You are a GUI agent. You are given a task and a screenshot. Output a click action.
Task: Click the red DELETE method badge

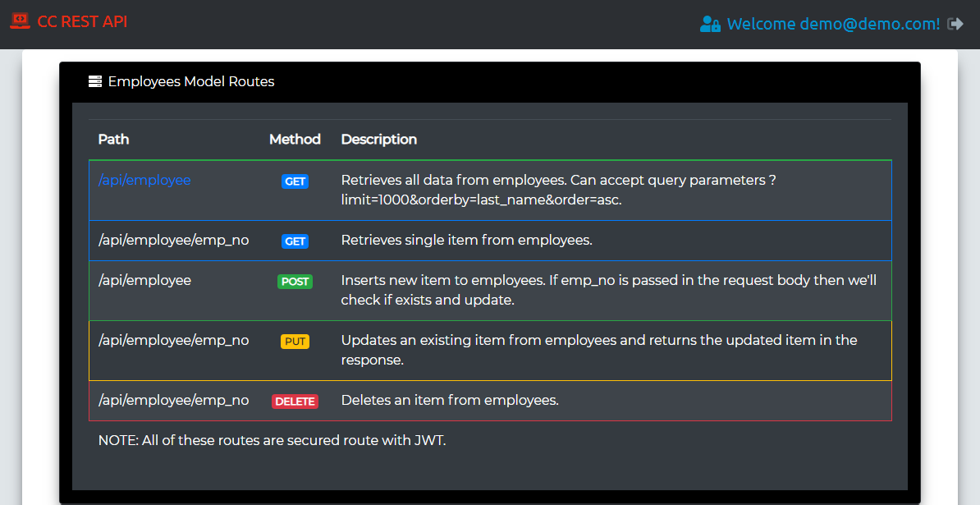295,402
